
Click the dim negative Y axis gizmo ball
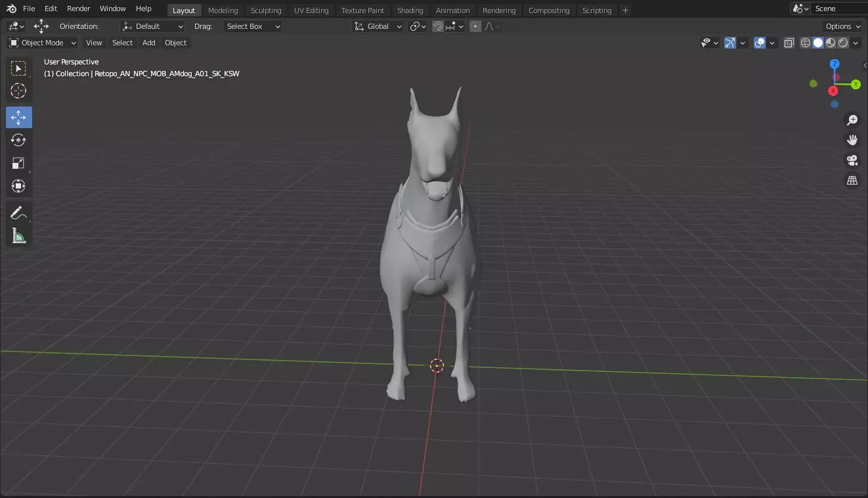[x=814, y=83]
